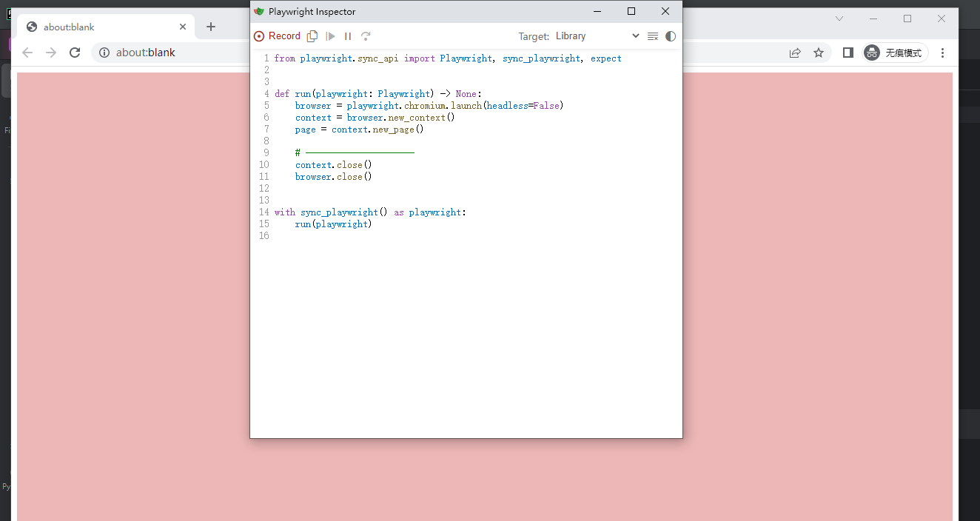This screenshot has height=521, width=980.
Task: Click the 'from playwright.sync_api import' line
Action: pyautogui.click(x=448, y=58)
